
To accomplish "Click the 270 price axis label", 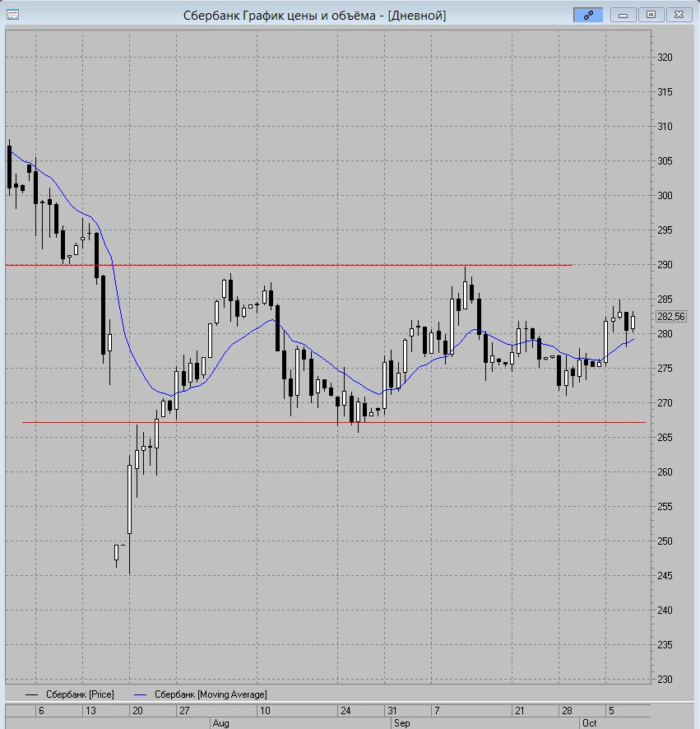I will click(665, 402).
